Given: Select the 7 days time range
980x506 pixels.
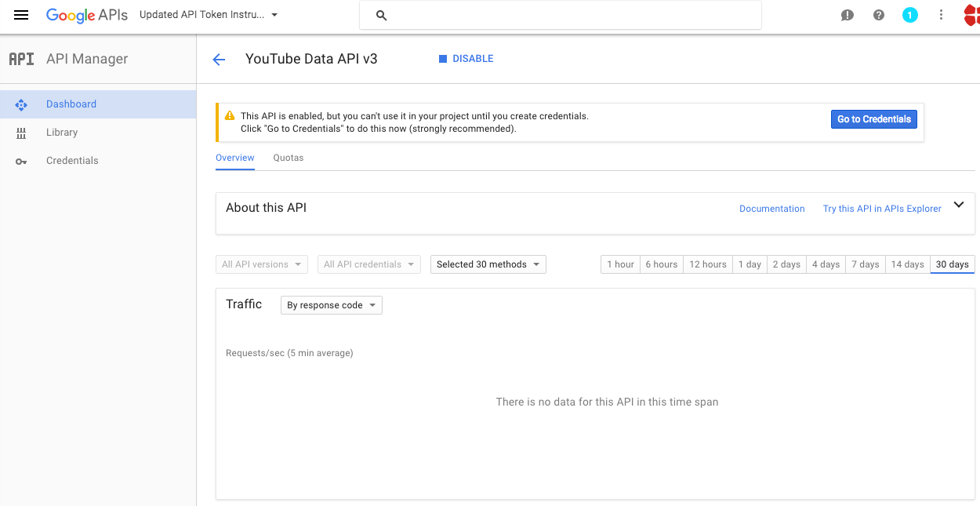Looking at the screenshot, I should [x=865, y=264].
